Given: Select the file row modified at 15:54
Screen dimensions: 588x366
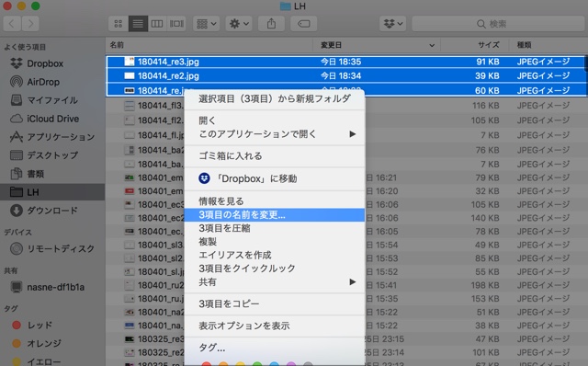Looking at the screenshot, I should click(x=346, y=245).
